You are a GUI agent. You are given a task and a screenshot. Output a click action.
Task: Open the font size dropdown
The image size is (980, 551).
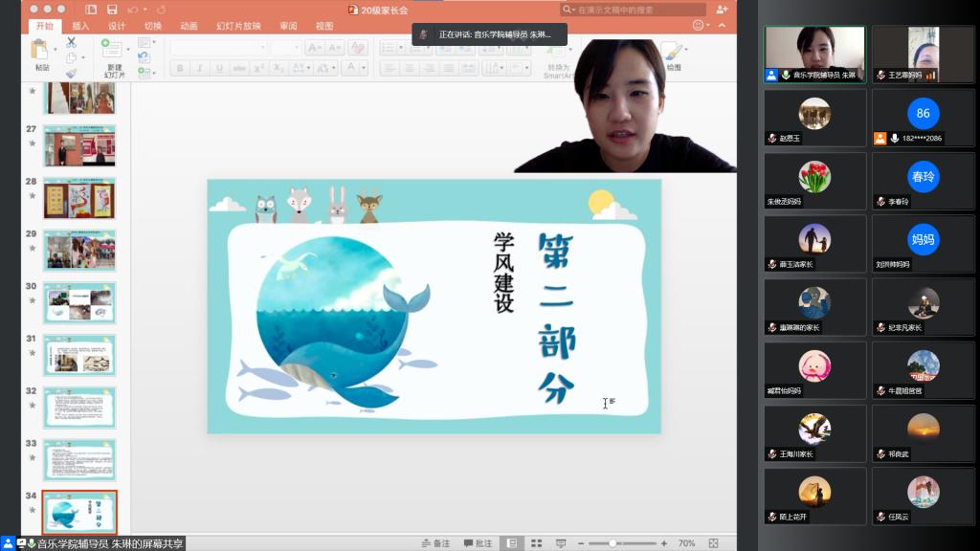(286, 48)
